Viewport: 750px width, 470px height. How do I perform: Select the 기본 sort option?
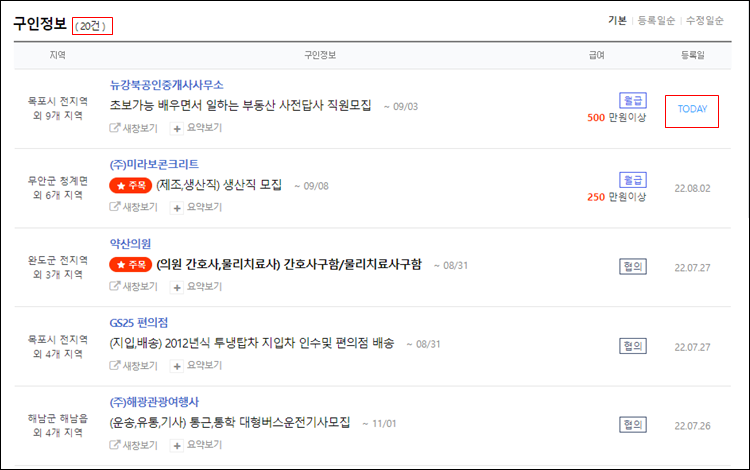[617, 21]
